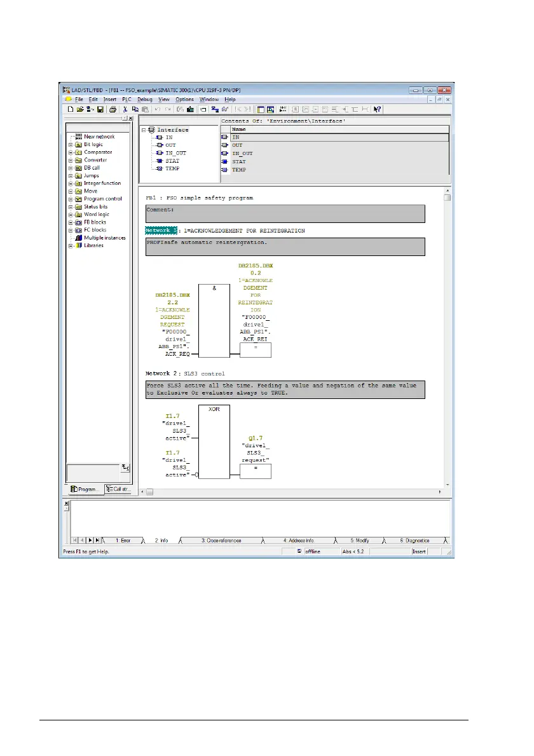Click the AND block in Network 1
The width and height of the screenshot is (534, 756).
[214, 321]
